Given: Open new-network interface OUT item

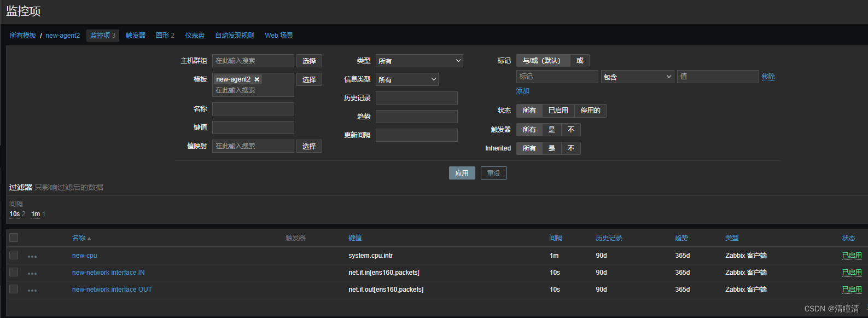Looking at the screenshot, I should (112, 290).
